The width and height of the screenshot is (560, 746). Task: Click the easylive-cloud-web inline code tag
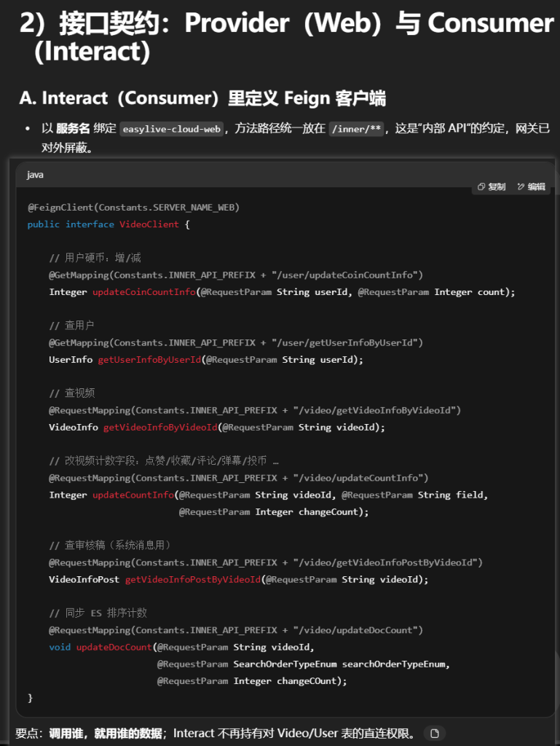point(171,129)
